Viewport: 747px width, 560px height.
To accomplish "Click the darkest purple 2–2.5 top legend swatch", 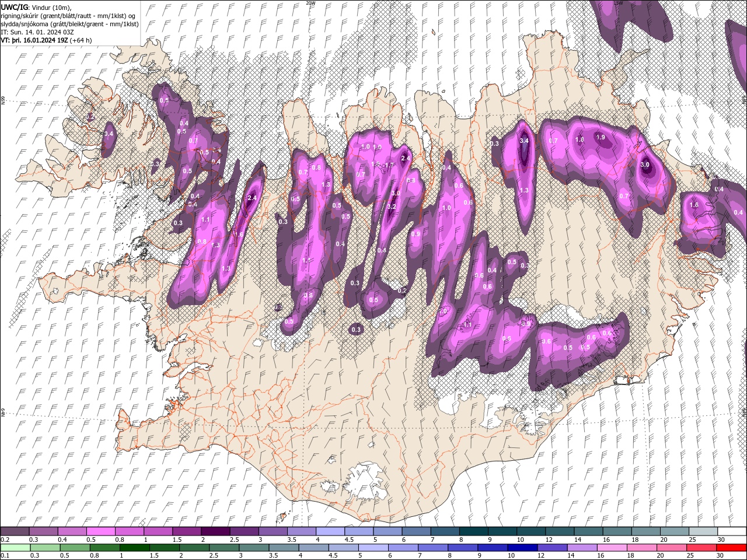I will (215, 531).
